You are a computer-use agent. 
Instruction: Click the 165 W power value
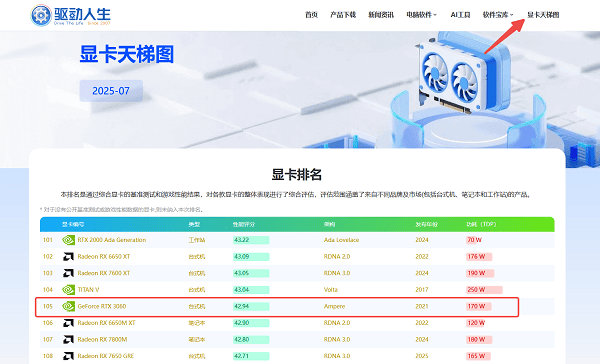click(x=476, y=356)
